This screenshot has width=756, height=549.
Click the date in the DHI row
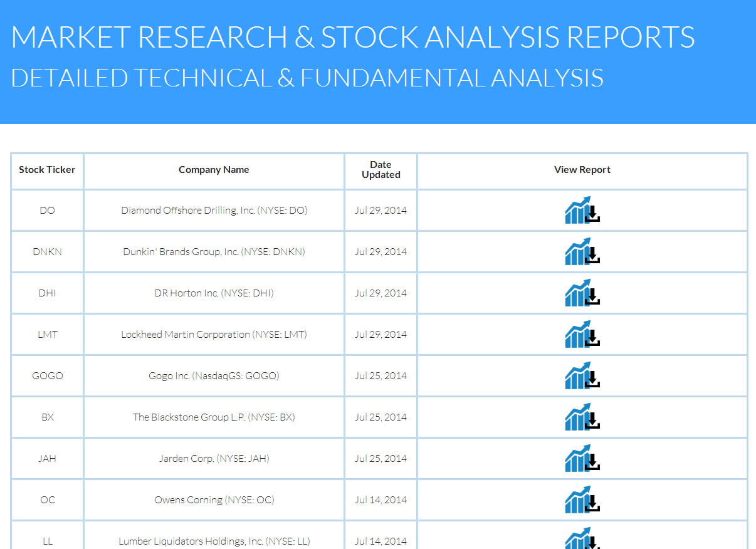click(x=381, y=293)
